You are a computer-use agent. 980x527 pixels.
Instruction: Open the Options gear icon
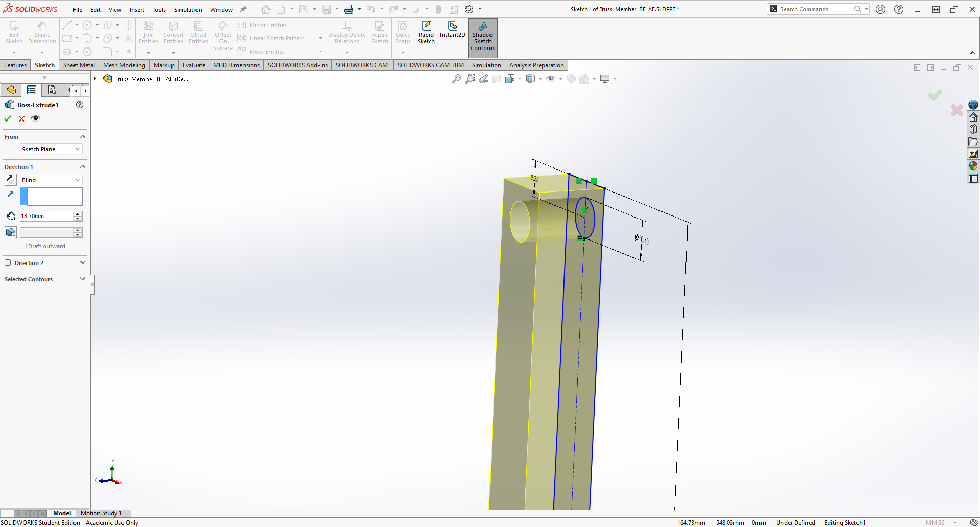[469, 9]
